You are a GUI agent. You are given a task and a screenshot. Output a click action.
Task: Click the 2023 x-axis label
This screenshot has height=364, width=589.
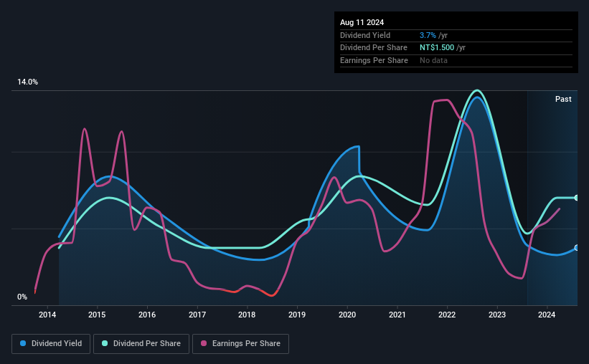click(x=497, y=315)
